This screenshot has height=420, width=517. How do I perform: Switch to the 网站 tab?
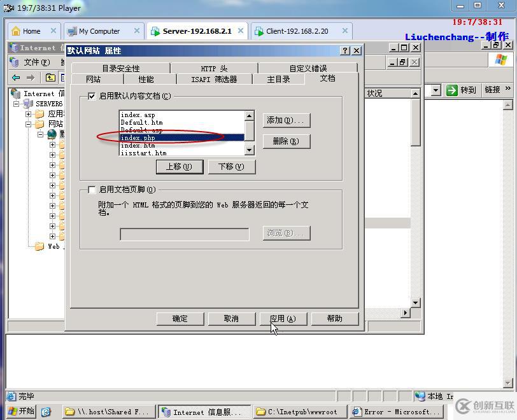click(94, 79)
